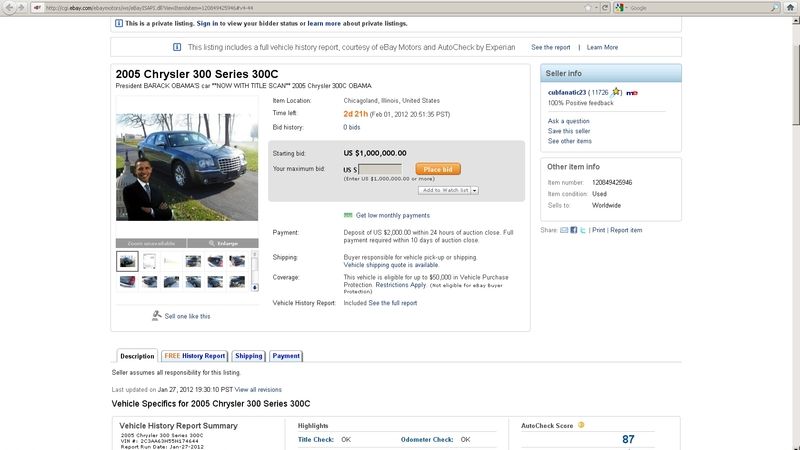800x450 pixels.
Task: Click the Sign in link
Action: click(x=207, y=23)
